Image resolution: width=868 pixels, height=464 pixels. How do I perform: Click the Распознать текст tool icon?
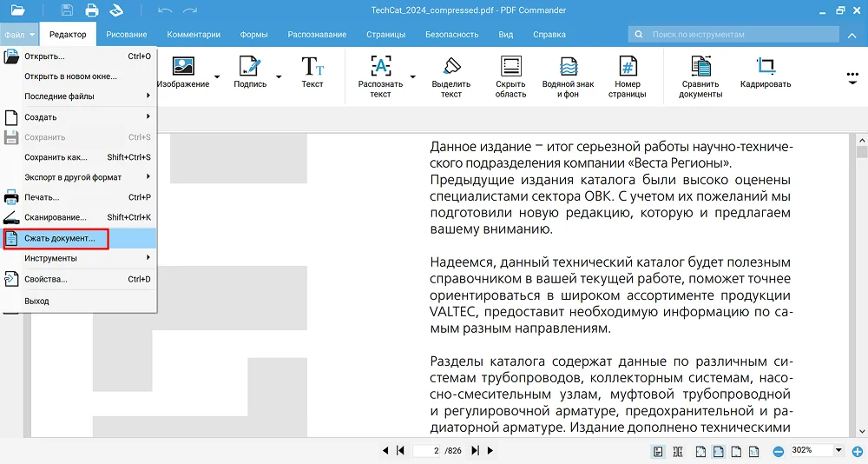380,68
